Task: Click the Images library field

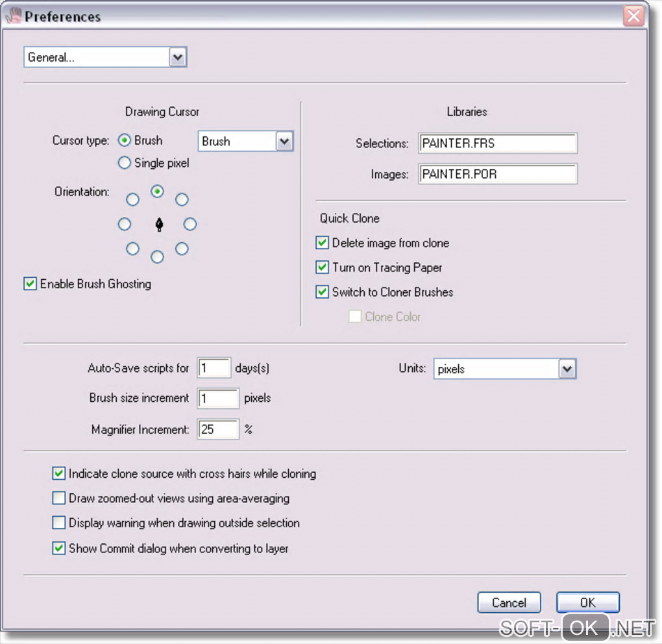Action: (x=498, y=174)
